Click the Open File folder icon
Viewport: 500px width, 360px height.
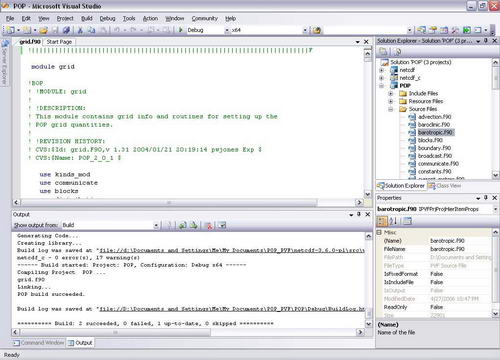[x=43, y=30]
